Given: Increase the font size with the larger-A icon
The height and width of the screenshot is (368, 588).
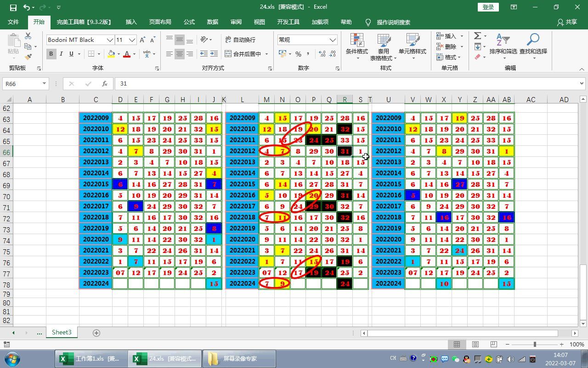Looking at the screenshot, I should point(143,40).
